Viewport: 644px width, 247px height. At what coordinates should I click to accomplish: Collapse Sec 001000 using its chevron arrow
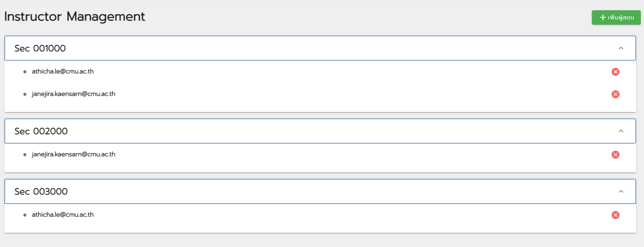pyautogui.click(x=621, y=48)
